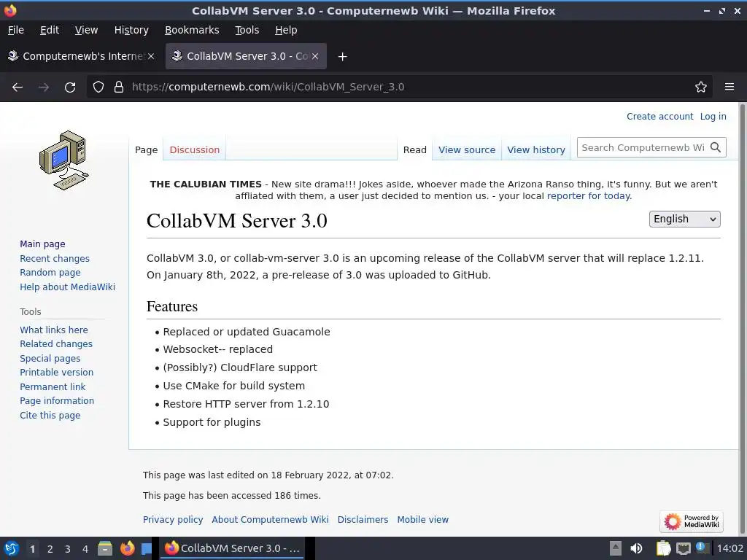
Task: Click the Create account link
Action: tap(659, 117)
